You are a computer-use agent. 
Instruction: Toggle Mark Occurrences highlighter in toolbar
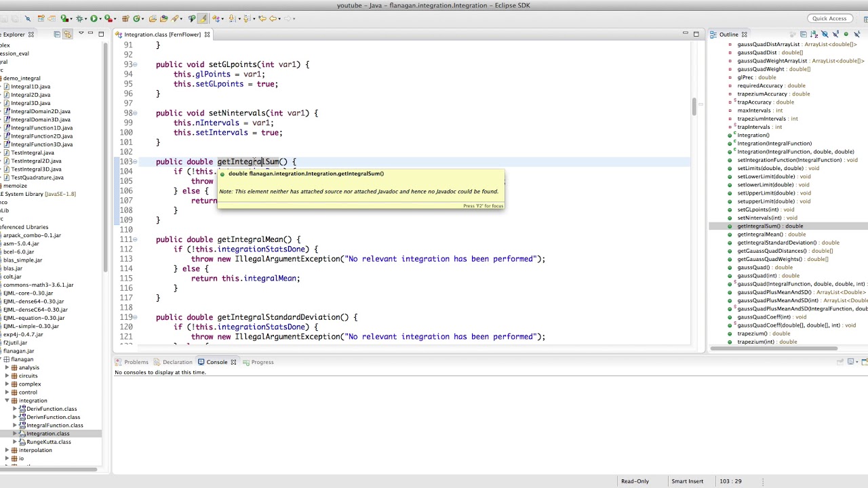tap(202, 19)
